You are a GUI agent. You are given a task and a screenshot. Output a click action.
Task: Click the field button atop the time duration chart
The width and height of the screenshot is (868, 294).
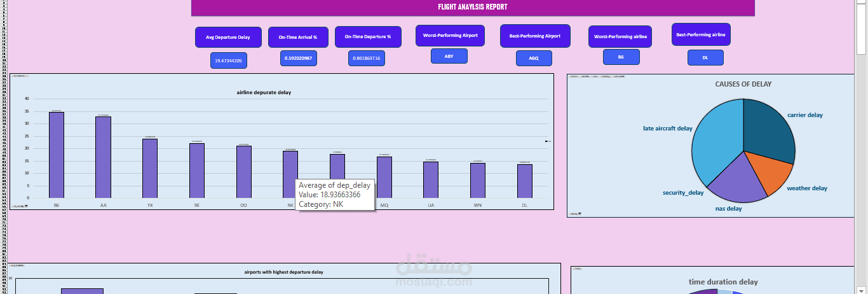tap(578, 269)
